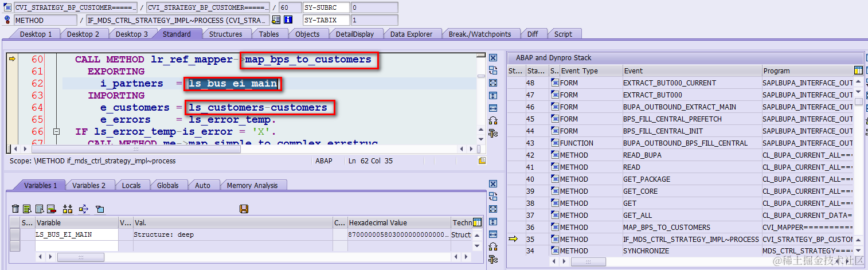Open the Tables tab
Screen dimensions: 868x270
[x=269, y=34]
